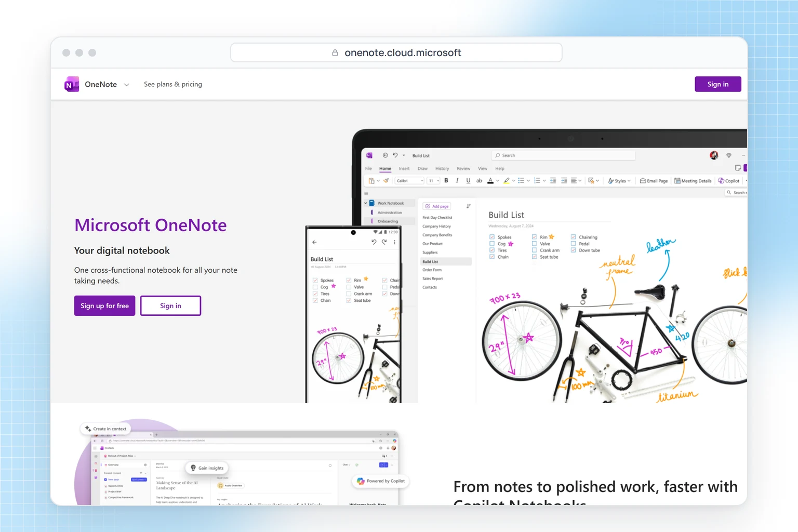Check the Cog checkbox in the tablet Build List
This screenshot has width=798, height=532.
pyautogui.click(x=492, y=244)
